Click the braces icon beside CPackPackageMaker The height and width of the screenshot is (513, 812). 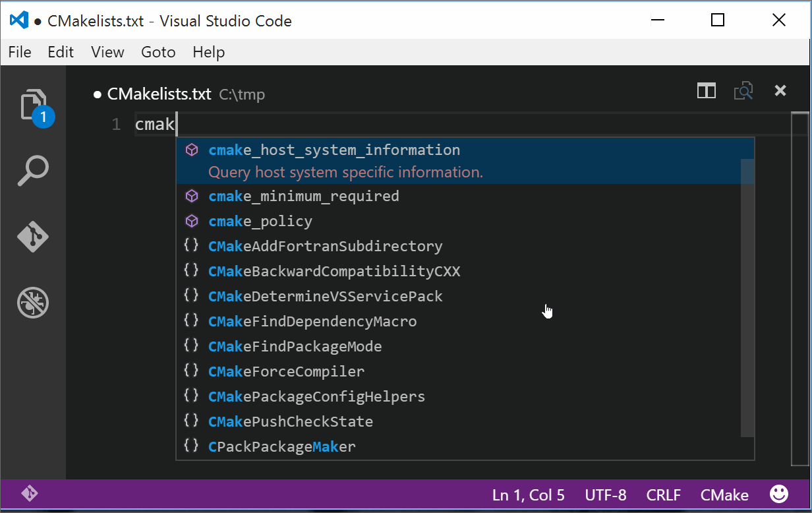pyautogui.click(x=191, y=446)
